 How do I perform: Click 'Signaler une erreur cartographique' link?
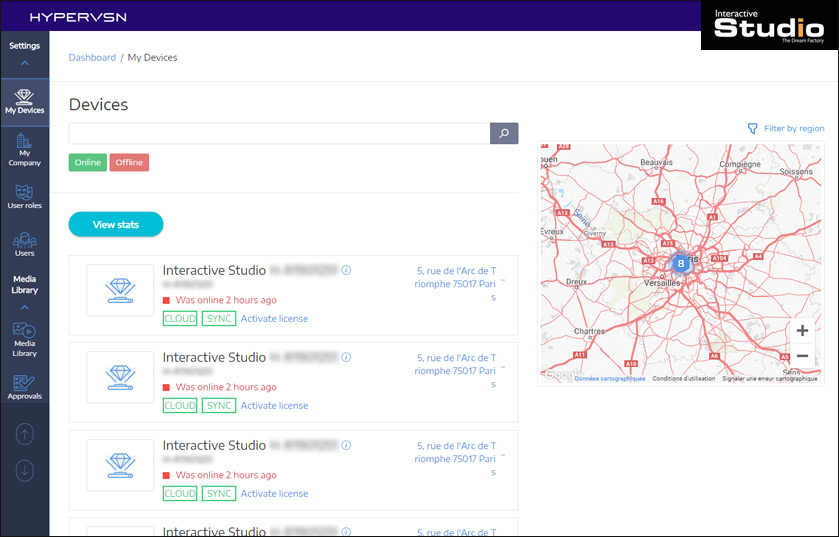tap(769, 379)
